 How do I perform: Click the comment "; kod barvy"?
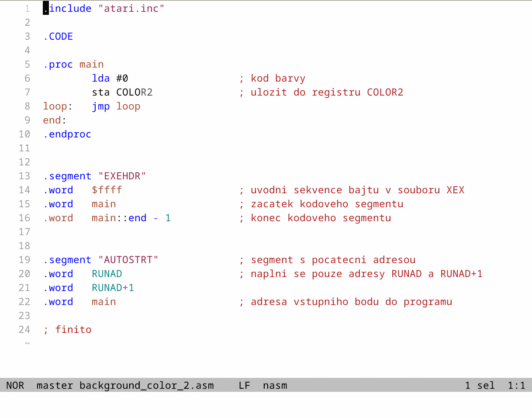click(x=272, y=78)
